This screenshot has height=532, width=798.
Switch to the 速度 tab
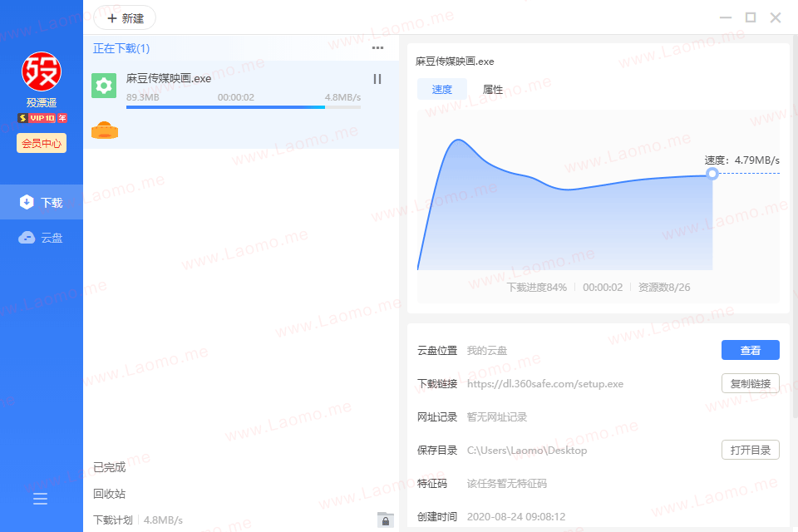click(x=441, y=90)
